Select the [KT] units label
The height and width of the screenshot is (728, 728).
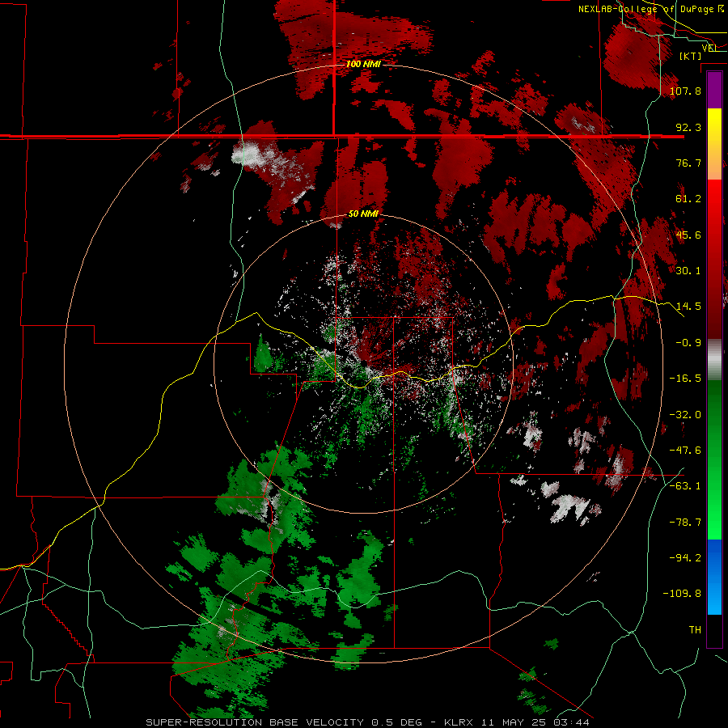coord(690,56)
